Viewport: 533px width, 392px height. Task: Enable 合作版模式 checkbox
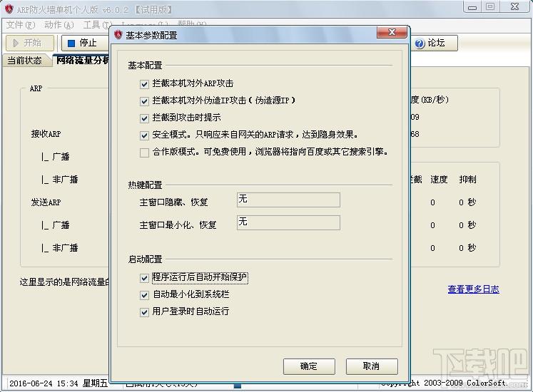tap(145, 153)
